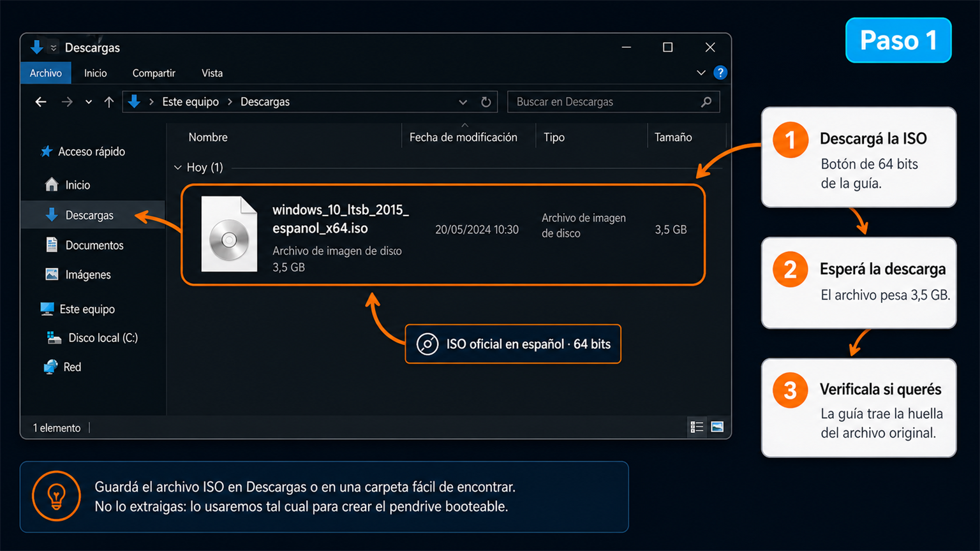The image size is (980, 551).
Task: Click the Descargas title bar arrow icon
Action: pos(37,47)
